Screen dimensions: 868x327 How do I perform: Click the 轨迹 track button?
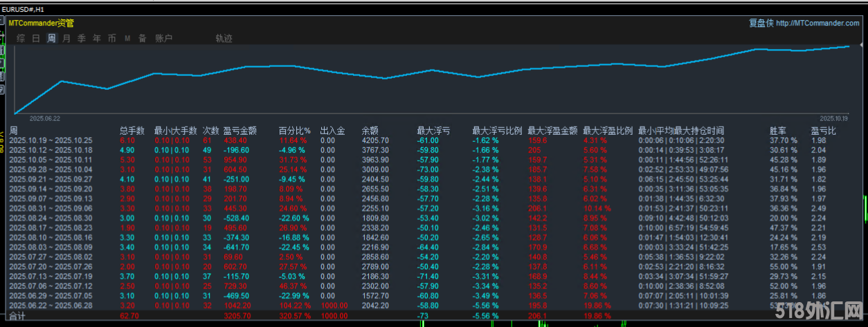[224, 39]
